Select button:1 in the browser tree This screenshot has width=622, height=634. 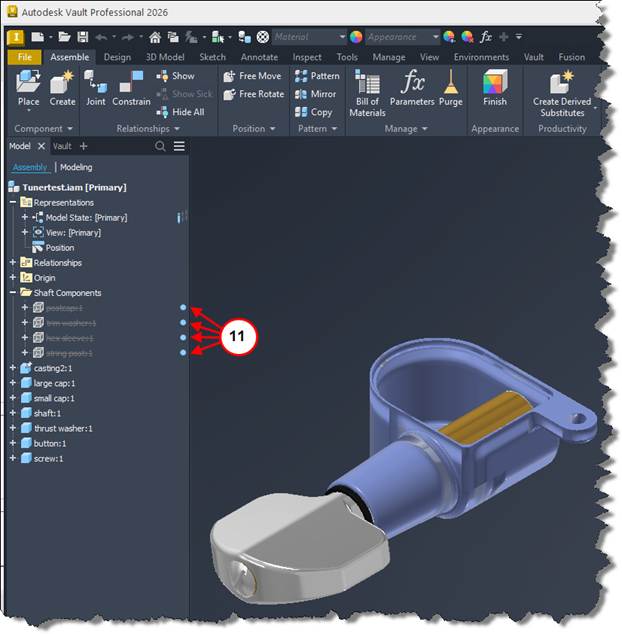point(44,443)
